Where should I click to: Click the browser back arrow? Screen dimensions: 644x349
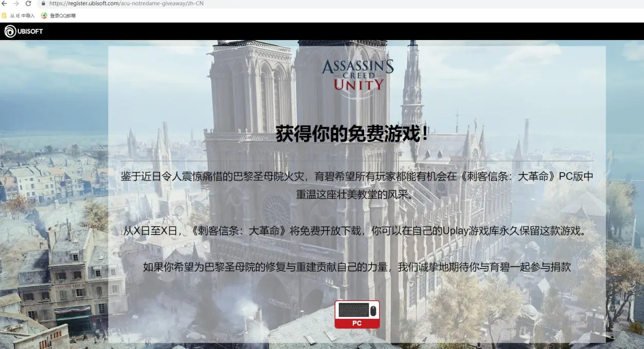coord(4,3)
